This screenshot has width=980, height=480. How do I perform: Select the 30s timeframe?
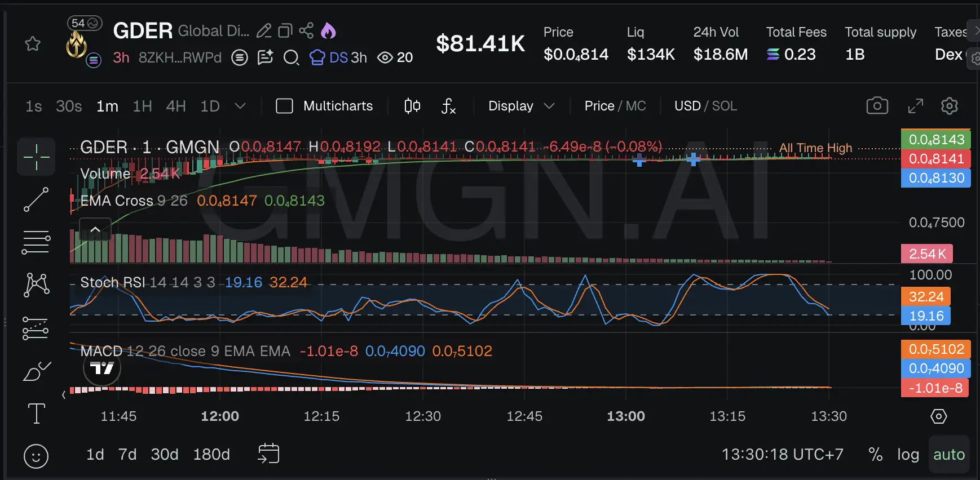[x=69, y=106]
